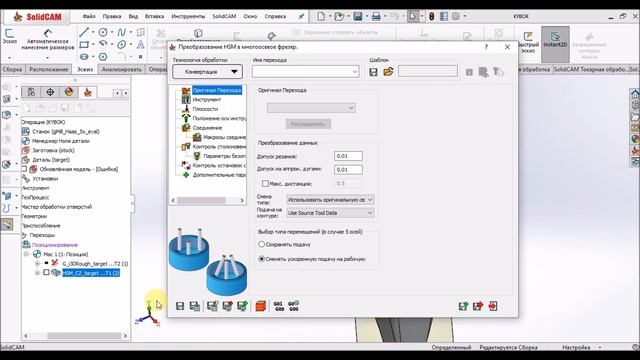The height and width of the screenshot is (360, 640).
Task: Open the Смена типа dropdown
Action: (x=330, y=200)
